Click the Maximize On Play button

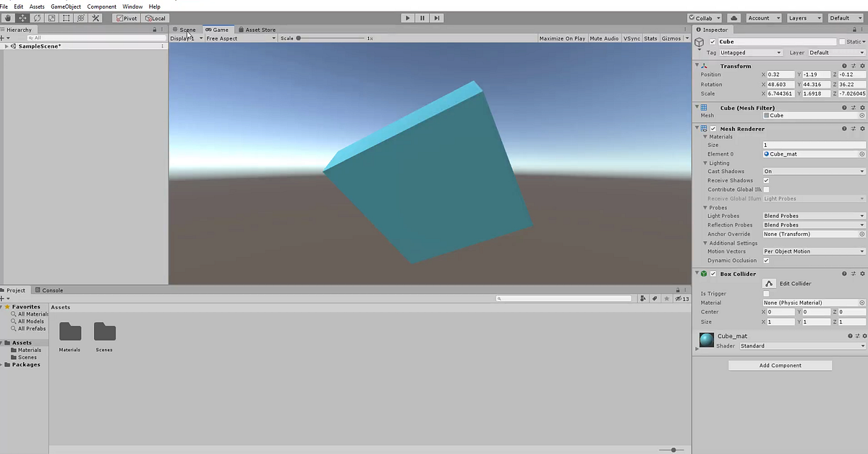point(561,38)
